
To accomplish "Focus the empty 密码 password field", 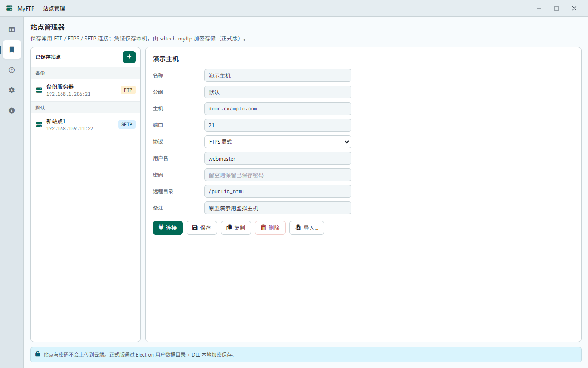I will coord(277,175).
